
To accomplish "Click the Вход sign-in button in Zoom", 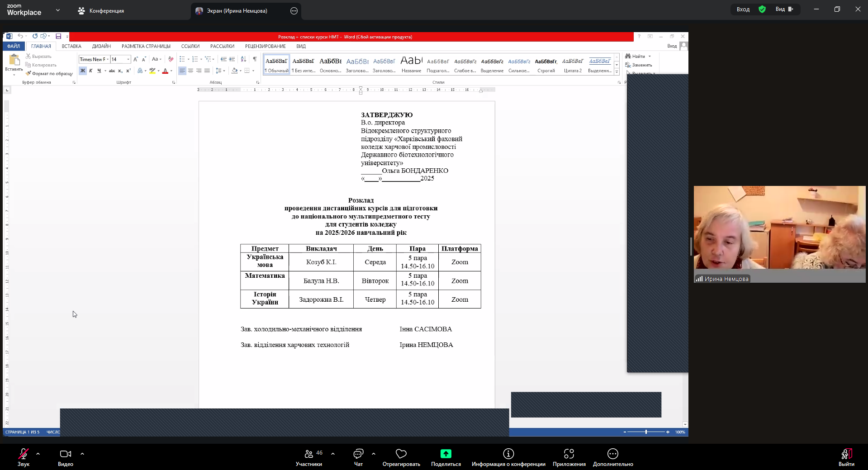I will coord(743,9).
